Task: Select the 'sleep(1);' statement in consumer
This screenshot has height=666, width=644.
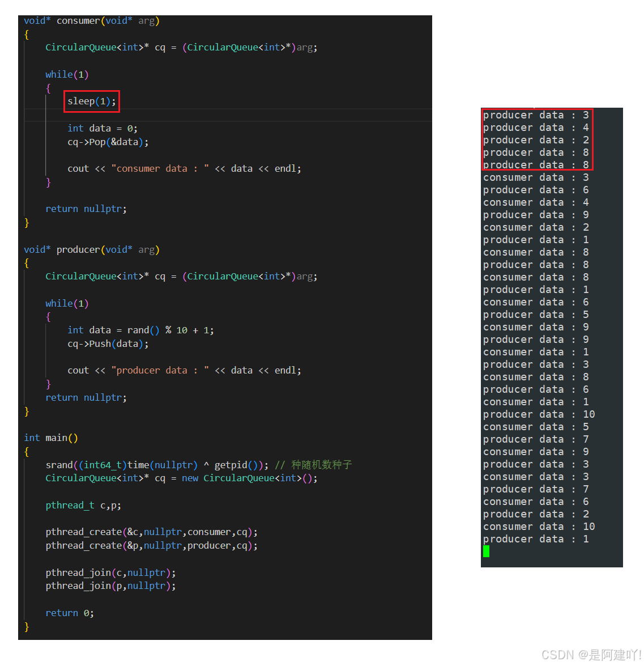Action: tap(92, 101)
